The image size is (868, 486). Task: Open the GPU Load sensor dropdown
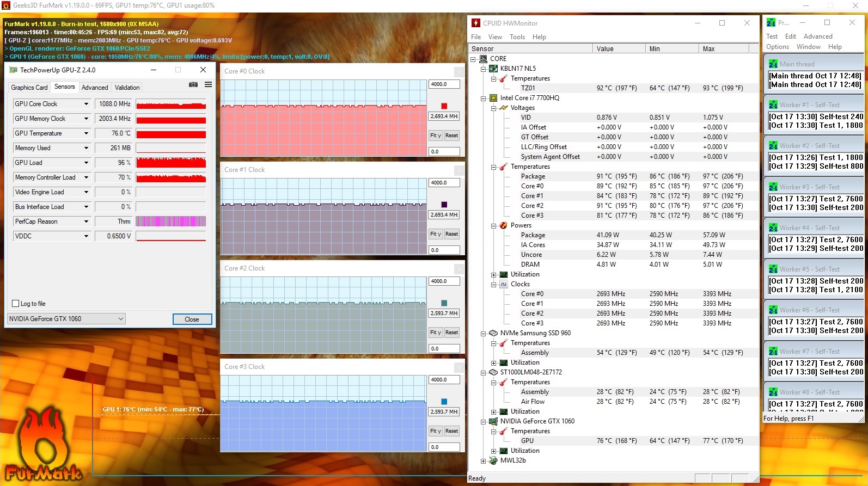tap(86, 163)
